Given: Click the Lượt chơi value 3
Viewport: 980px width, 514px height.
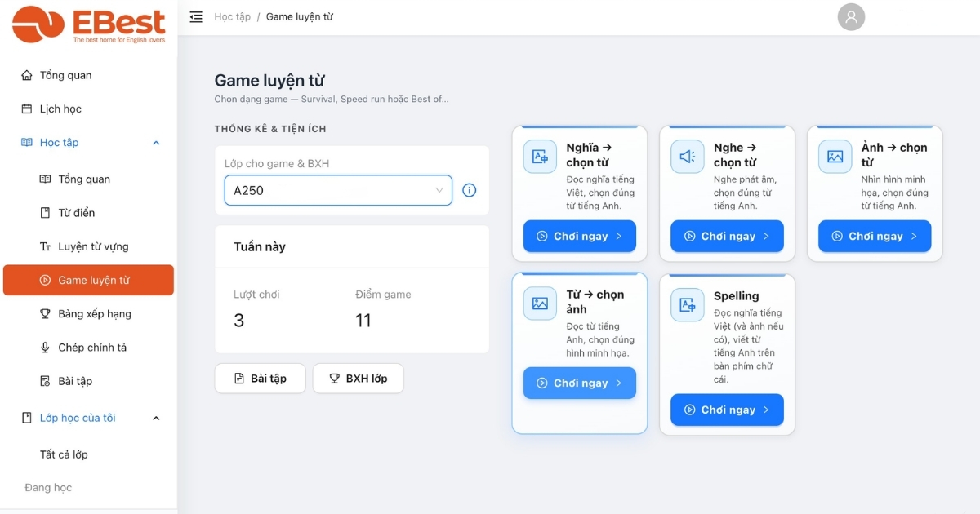Looking at the screenshot, I should pos(239,321).
